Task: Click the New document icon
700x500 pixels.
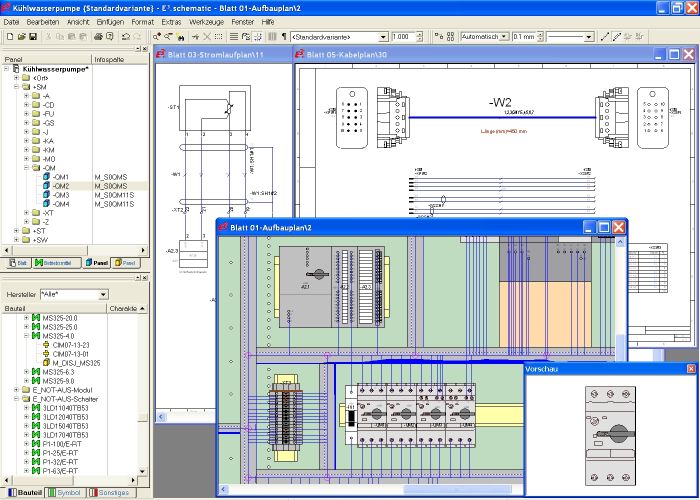Action: 8,37
